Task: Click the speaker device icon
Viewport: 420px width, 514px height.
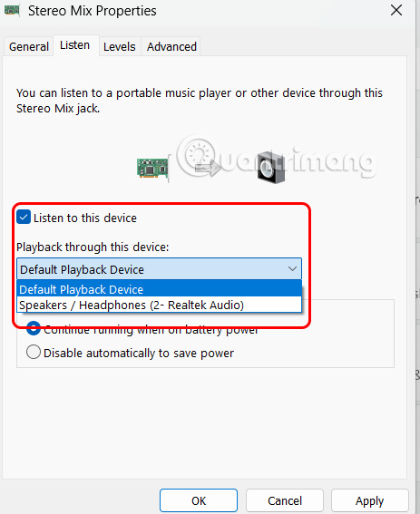Action: click(x=271, y=168)
